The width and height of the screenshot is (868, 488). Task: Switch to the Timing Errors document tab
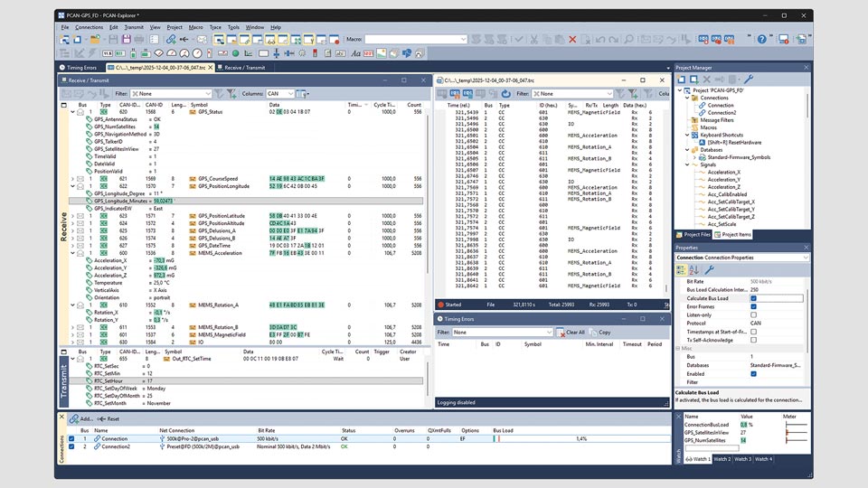(x=78, y=68)
